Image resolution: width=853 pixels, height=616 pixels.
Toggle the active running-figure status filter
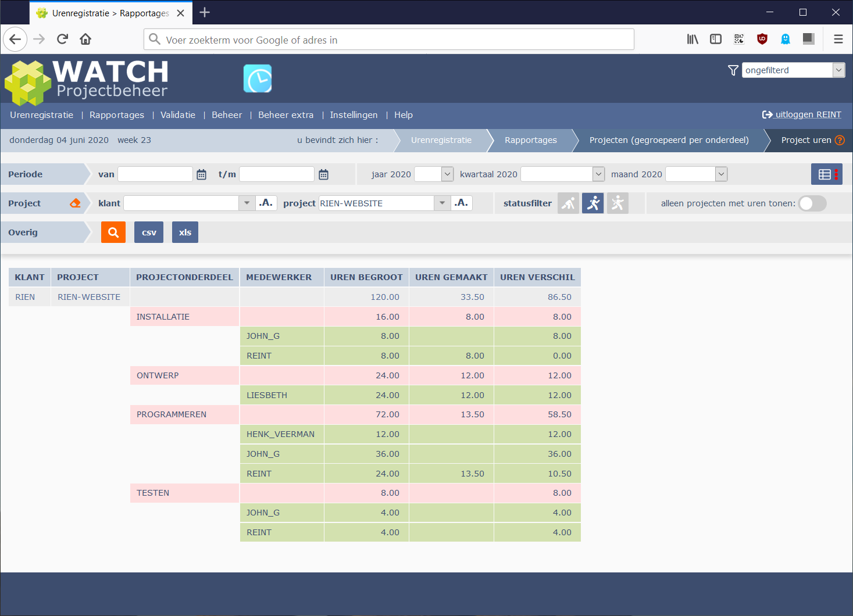click(593, 203)
